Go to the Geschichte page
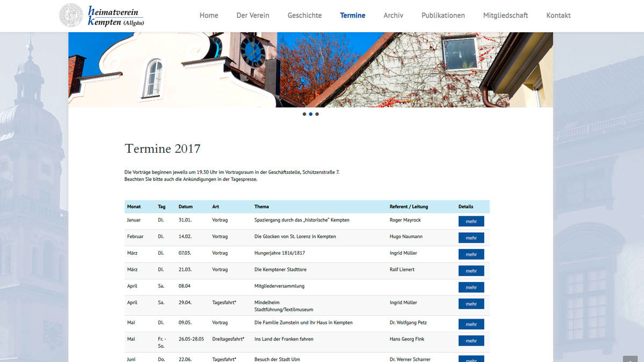The height and width of the screenshot is (362, 644). (304, 16)
